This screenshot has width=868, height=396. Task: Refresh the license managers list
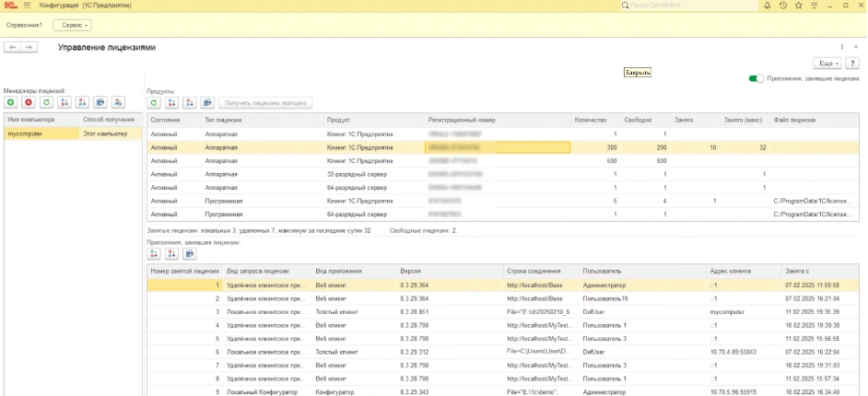[x=46, y=102]
